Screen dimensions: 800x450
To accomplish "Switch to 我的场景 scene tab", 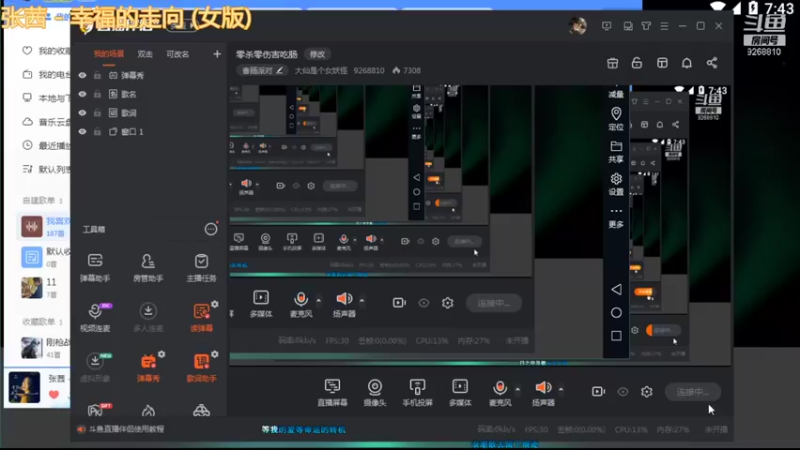I will [109, 54].
